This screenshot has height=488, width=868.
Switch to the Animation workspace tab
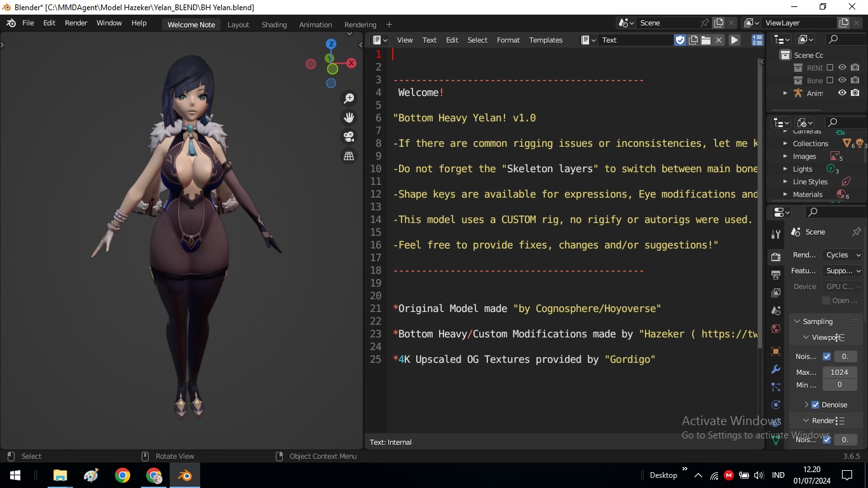[315, 25]
